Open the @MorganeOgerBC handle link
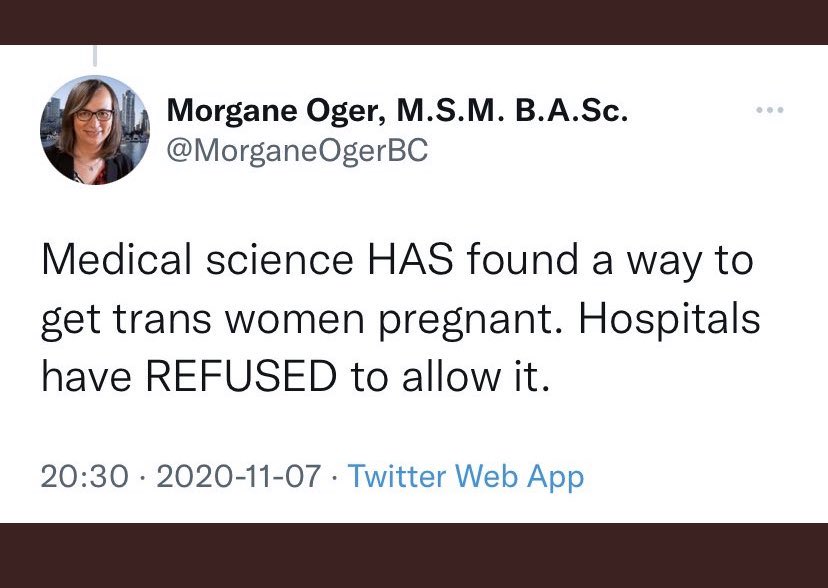The width and height of the screenshot is (828, 588). tap(297, 151)
